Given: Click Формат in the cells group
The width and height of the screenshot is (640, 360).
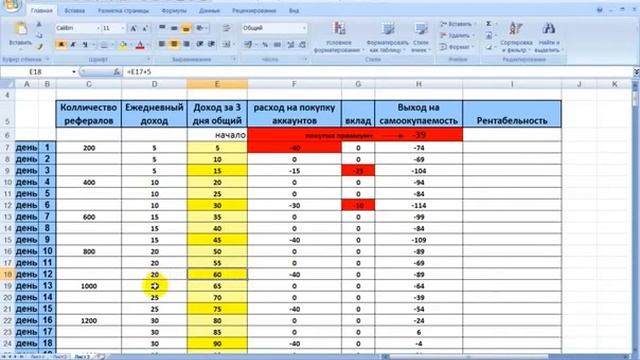Looking at the screenshot, I should pos(456,47).
